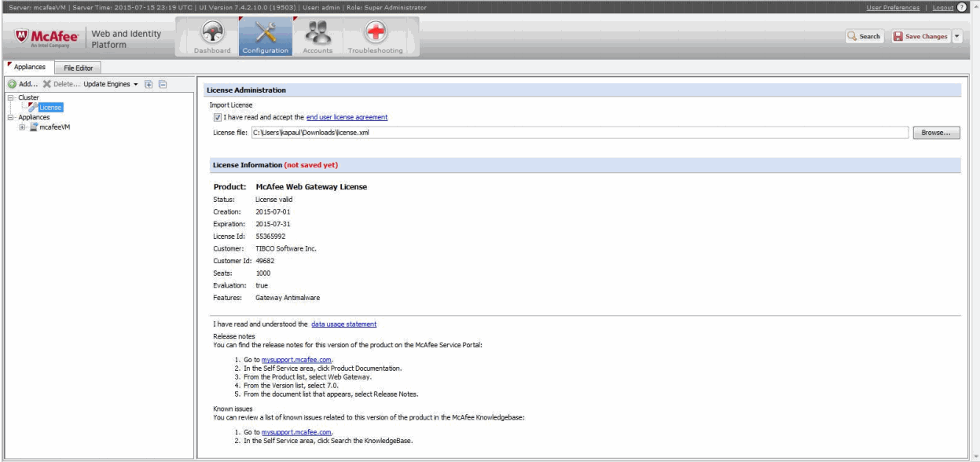
Task: Click the 'Gateway Antimalware' features value
Action: point(288,298)
